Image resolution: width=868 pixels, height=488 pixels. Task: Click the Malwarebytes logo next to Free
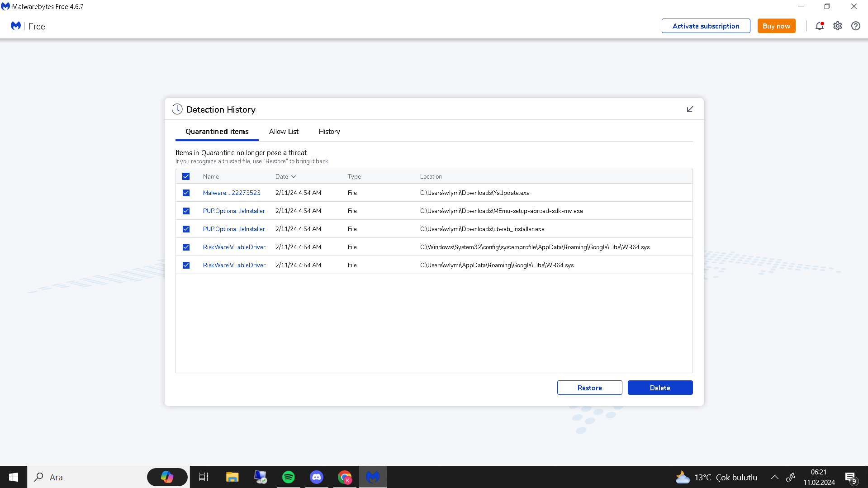tap(16, 26)
